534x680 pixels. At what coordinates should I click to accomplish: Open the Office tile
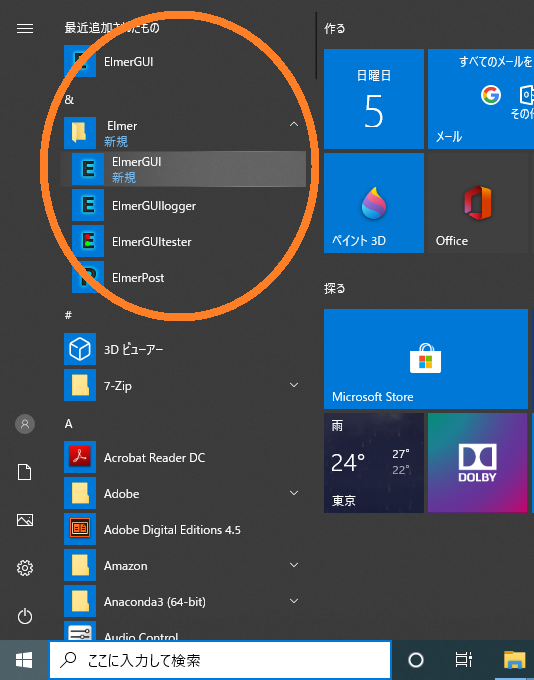tap(478, 203)
